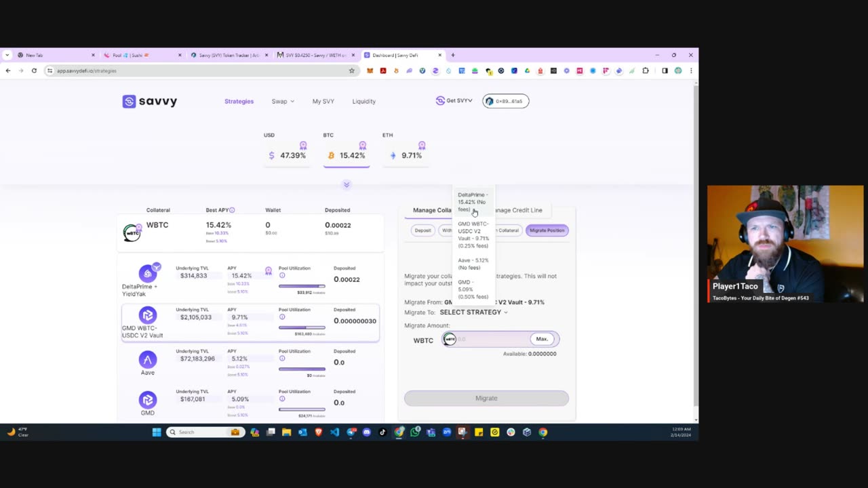Click the Aave Underlying TVL $72,183,296
Viewport: 868px width, 488px height.
[197, 359]
